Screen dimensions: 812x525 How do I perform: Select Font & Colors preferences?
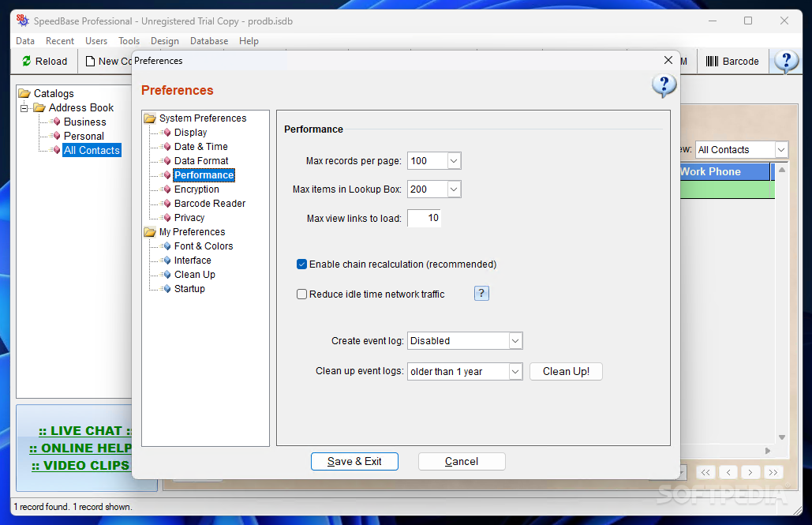(x=204, y=246)
